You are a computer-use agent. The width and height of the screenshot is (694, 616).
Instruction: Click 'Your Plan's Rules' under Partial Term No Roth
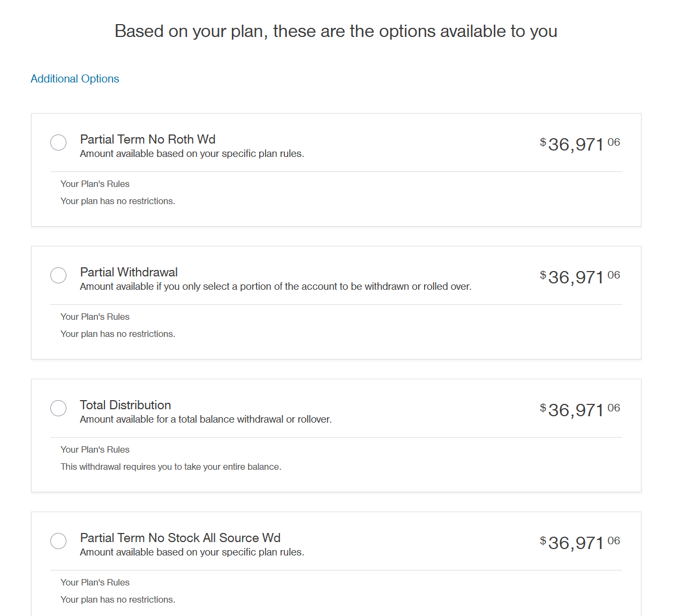(95, 184)
